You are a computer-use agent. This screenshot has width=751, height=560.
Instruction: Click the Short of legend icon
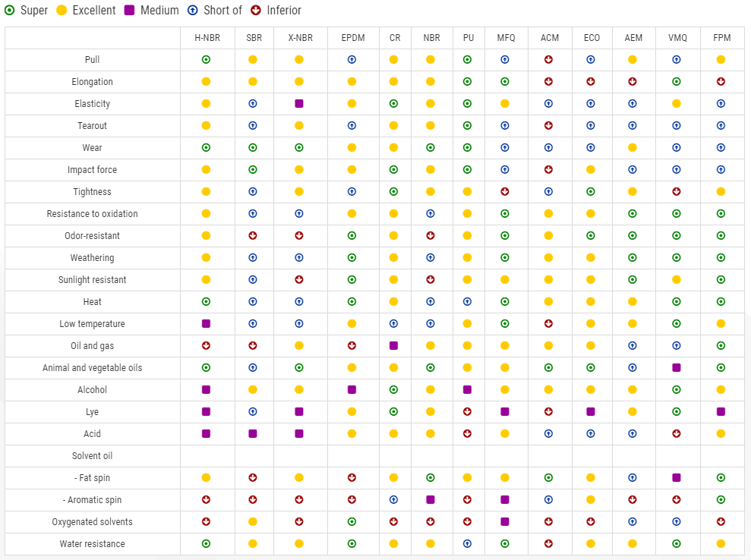[192, 11]
